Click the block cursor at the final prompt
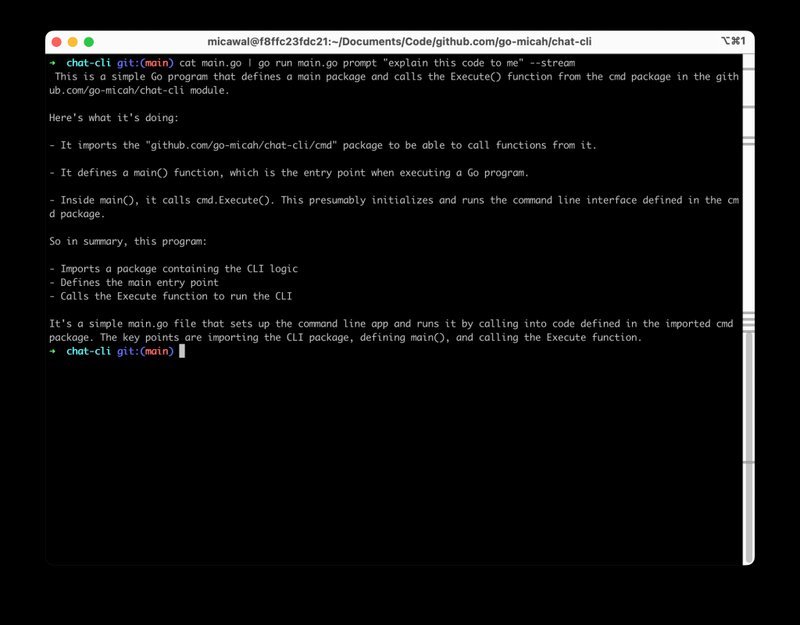The height and width of the screenshot is (625, 800). pos(182,351)
